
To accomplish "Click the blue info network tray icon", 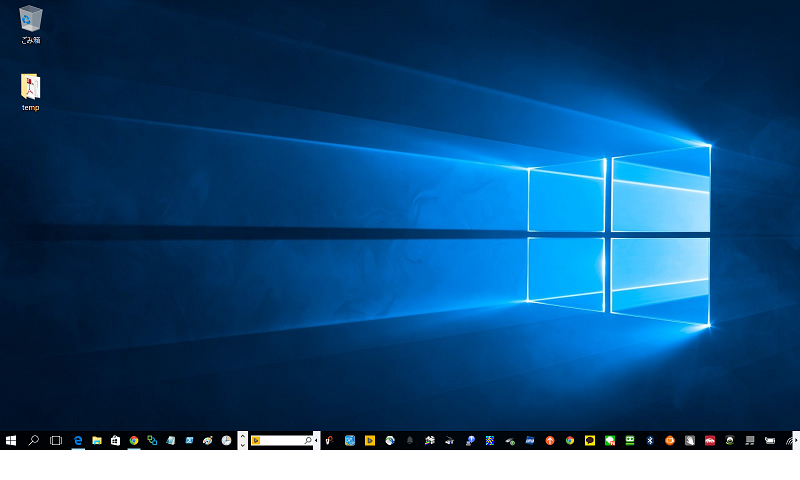I will (470, 440).
